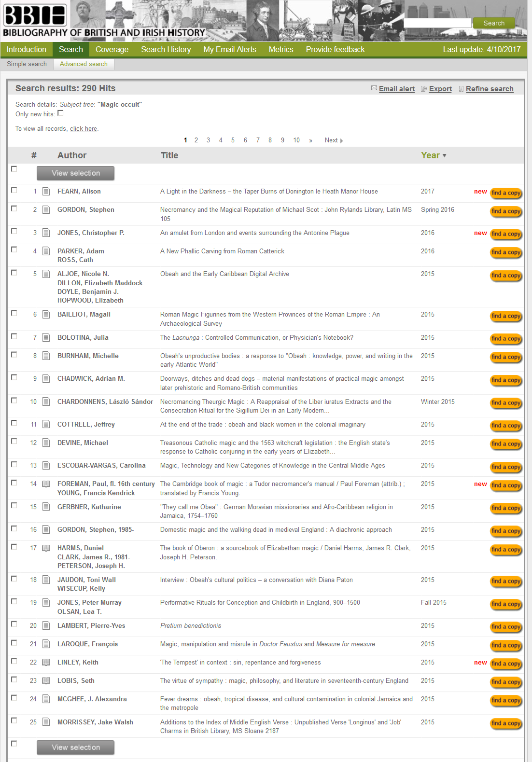Screen dimensions: 532x762
Task: Click the book icon beside HARMS, Daniel
Action: coord(46,548)
